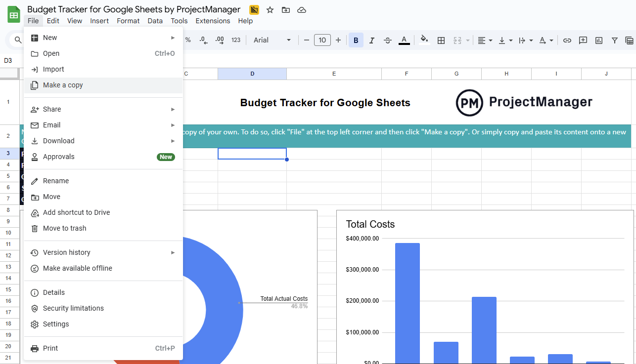Expand the New submenu

point(103,38)
